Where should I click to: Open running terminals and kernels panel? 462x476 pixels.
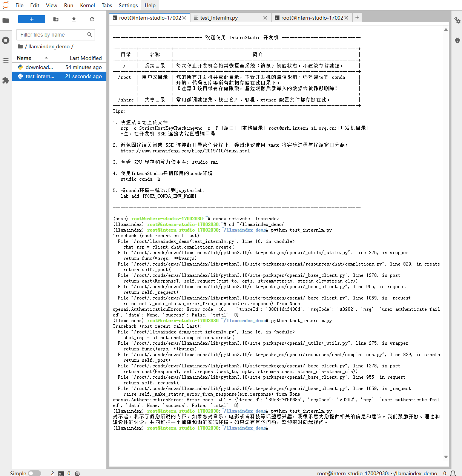6,40
